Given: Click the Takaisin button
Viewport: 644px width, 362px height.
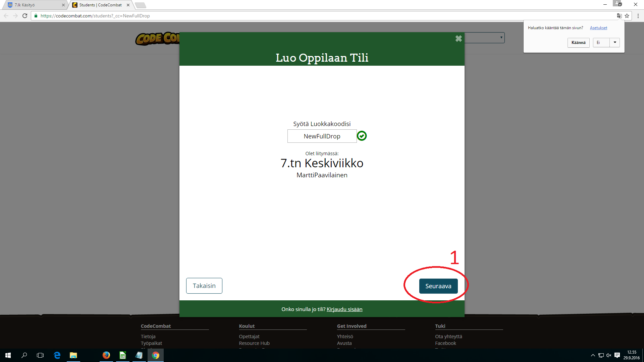Looking at the screenshot, I should [204, 286].
